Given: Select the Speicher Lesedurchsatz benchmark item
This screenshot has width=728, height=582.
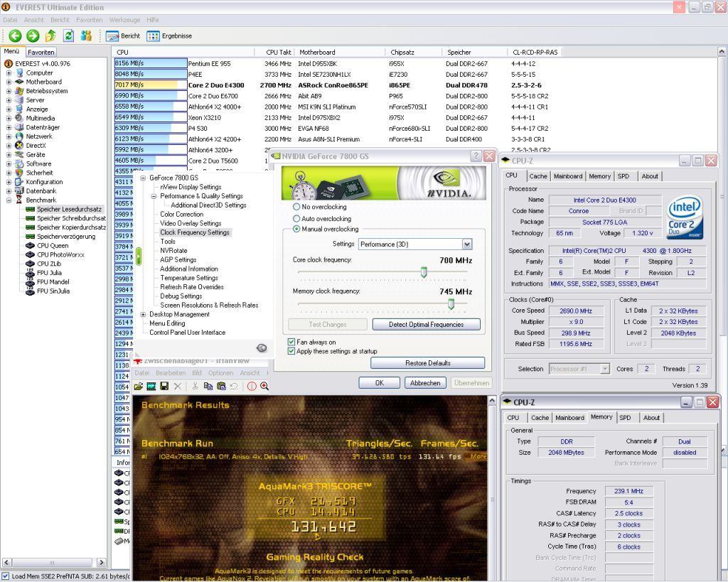Looking at the screenshot, I should (69, 210).
